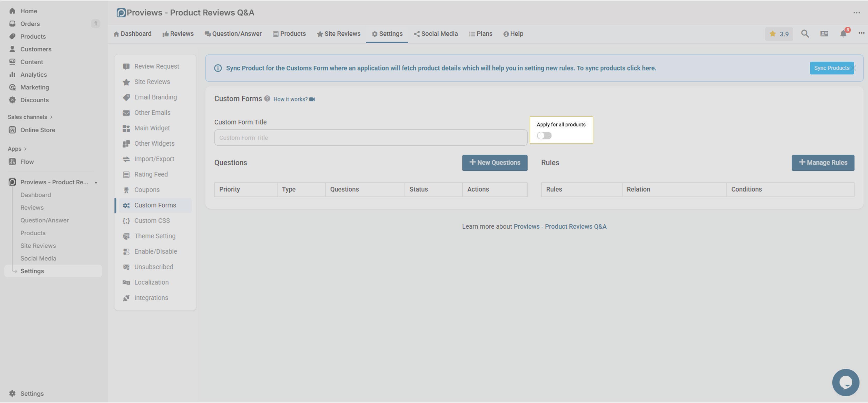The width and height of the screenshot is (868, 403).
Task: Click into the Custom Form Title field
Action: (370, 138)
